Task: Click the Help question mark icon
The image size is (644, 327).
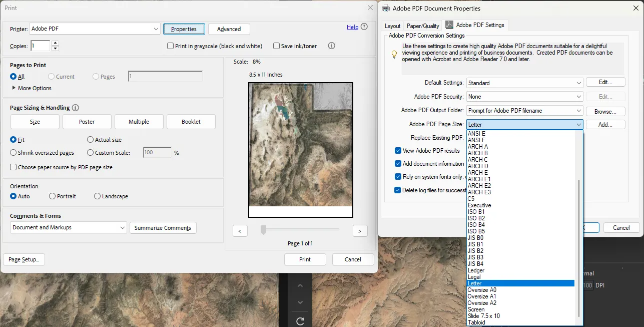Action: 364,27
